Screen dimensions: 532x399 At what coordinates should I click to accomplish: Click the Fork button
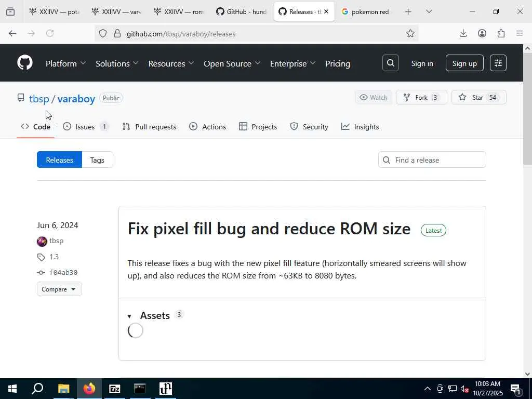point(421,97)
